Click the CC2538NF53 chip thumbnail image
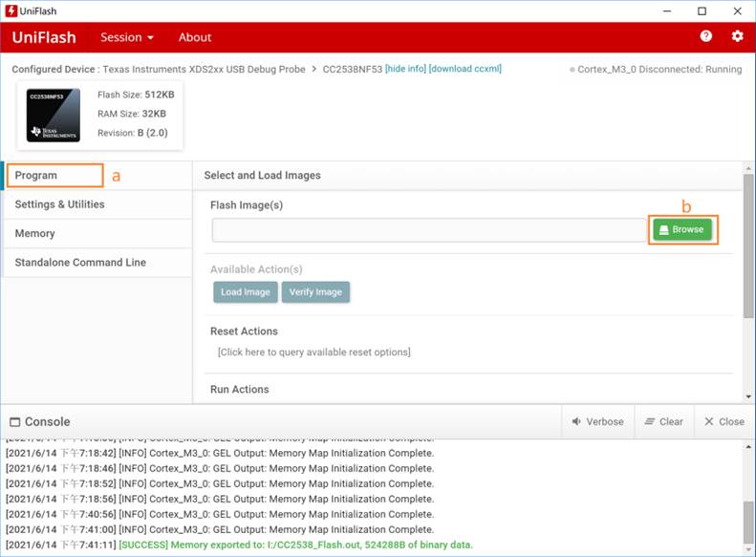The image size is (756, 557). pos(54,116)
